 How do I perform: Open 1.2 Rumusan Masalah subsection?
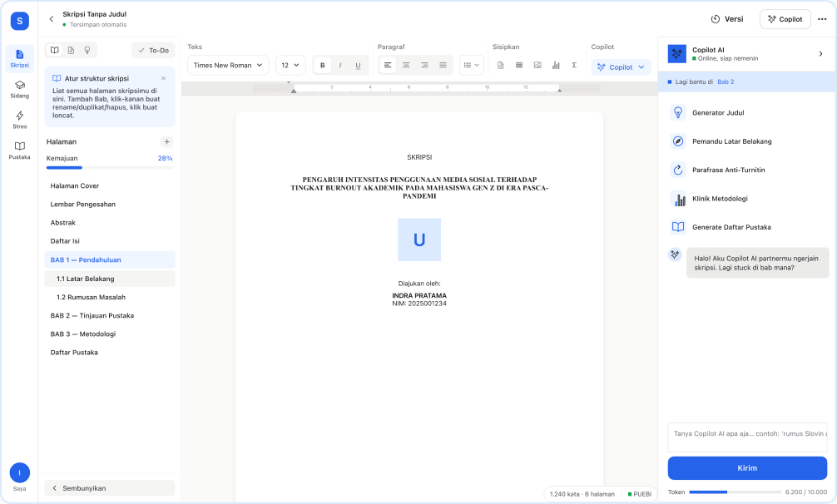(110, 297)
